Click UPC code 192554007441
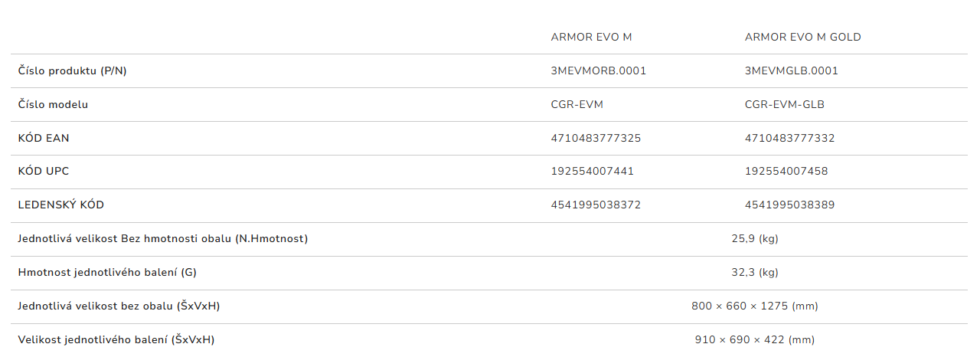 pos(592,171)
